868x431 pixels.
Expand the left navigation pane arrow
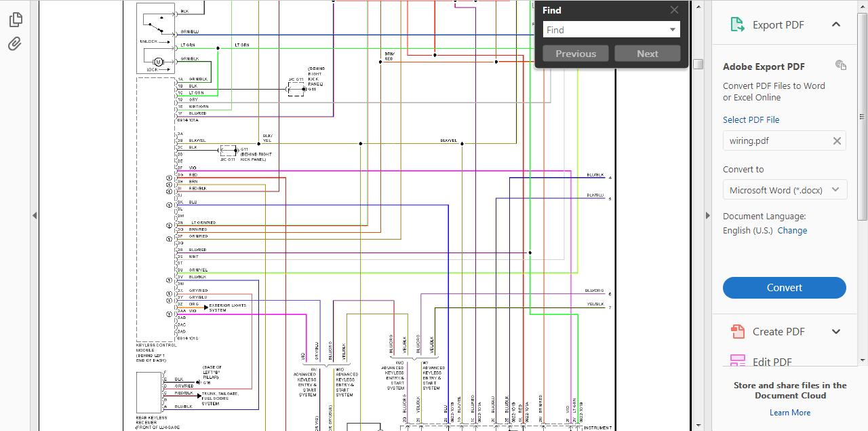click(35, 215)
